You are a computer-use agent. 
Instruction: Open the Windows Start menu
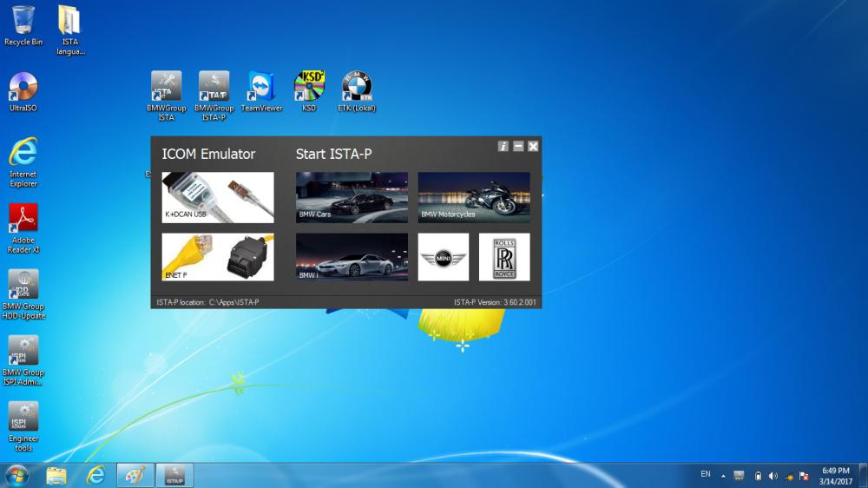[16, 476]
